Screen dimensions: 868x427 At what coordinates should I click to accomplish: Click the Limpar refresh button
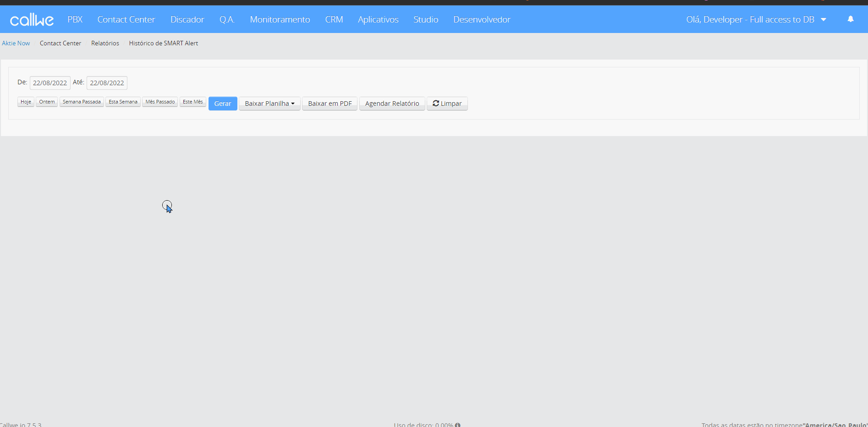(x=447, y=104)
